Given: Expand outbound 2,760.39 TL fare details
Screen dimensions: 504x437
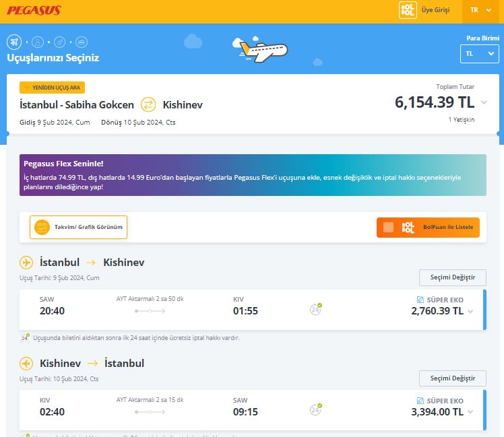Looking at the screenshot, I should click(x=470, y=311).
